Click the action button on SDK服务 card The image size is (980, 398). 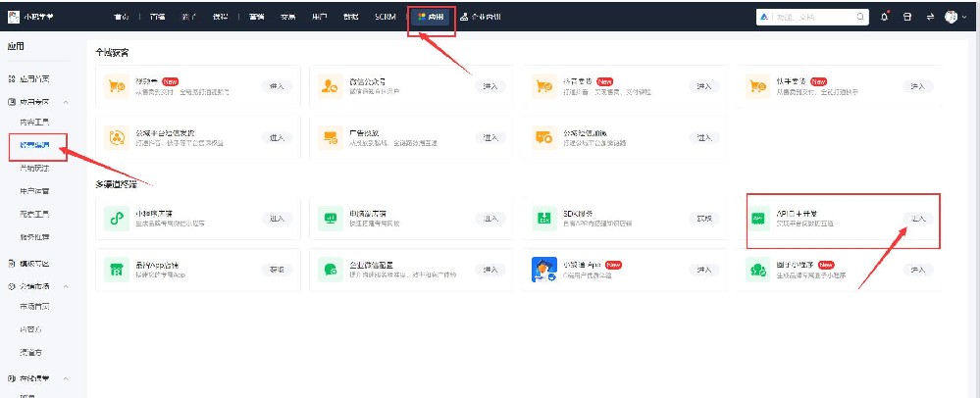pyautogui.click(x=704, y=218)
